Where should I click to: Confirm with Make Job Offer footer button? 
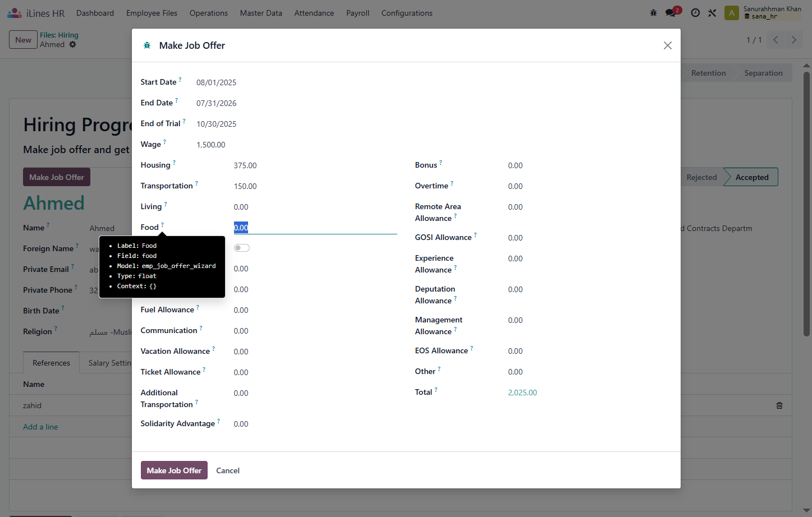[174, 470]
